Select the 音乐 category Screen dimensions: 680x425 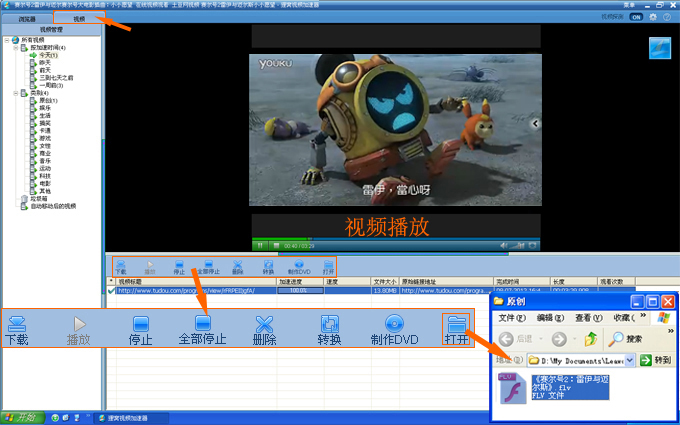45,161
